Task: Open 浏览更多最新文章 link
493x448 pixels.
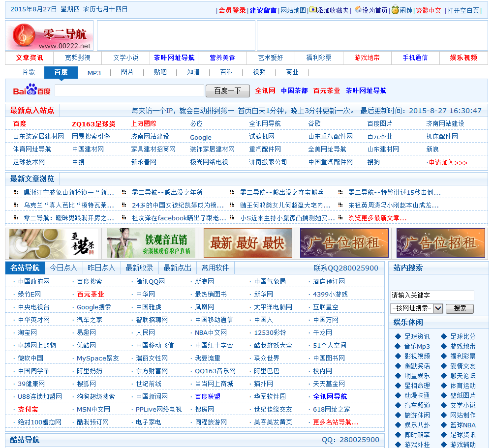Action: (x=377, y=218)
